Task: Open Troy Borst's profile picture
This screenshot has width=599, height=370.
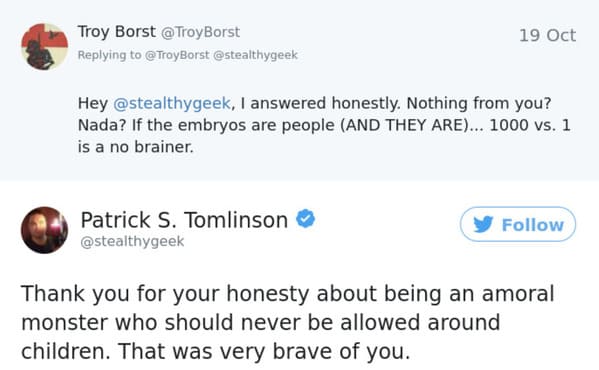Action: tap(45, 47)
